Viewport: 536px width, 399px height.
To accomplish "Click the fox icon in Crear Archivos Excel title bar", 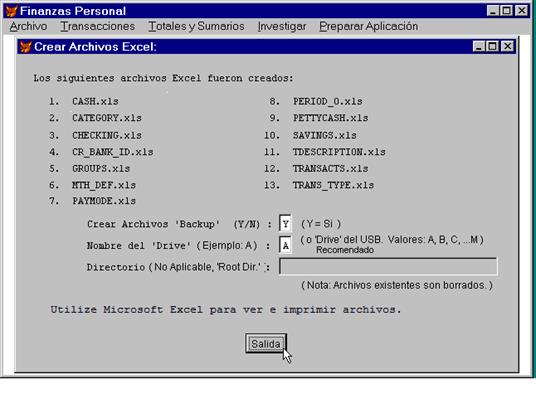I will pos(26,46).
